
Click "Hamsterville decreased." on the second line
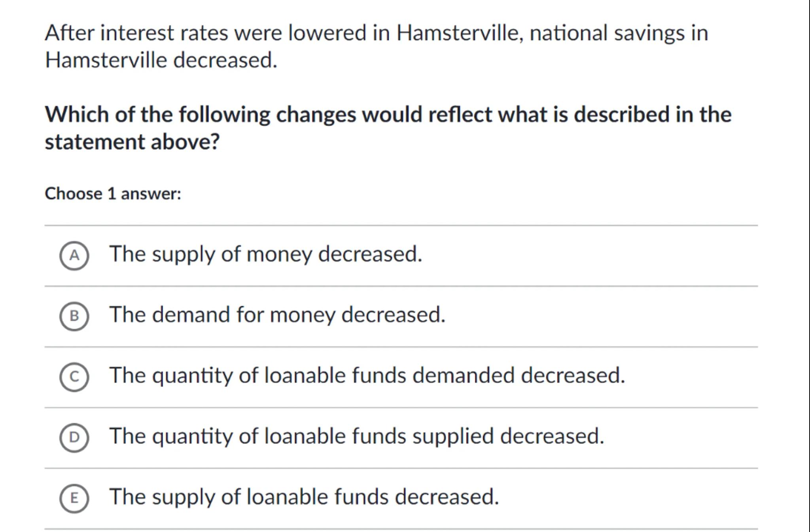point(161,61)
